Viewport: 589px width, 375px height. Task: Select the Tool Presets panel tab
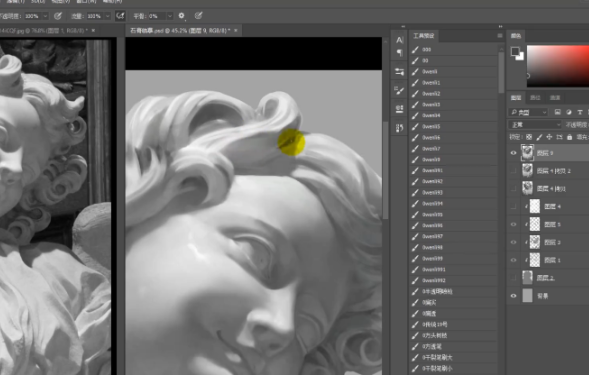423,36
